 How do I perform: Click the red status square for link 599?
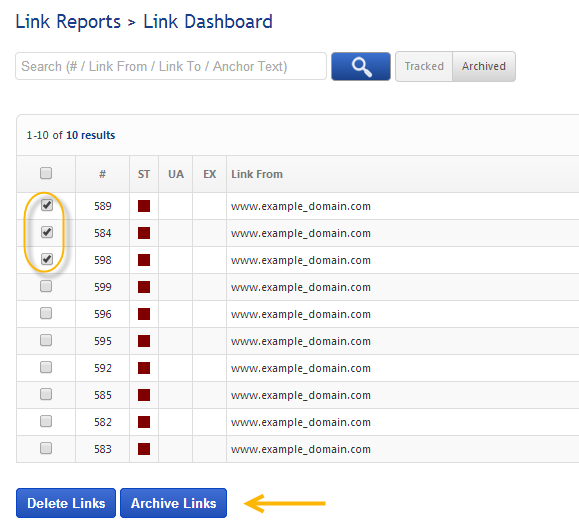[144, 287]
